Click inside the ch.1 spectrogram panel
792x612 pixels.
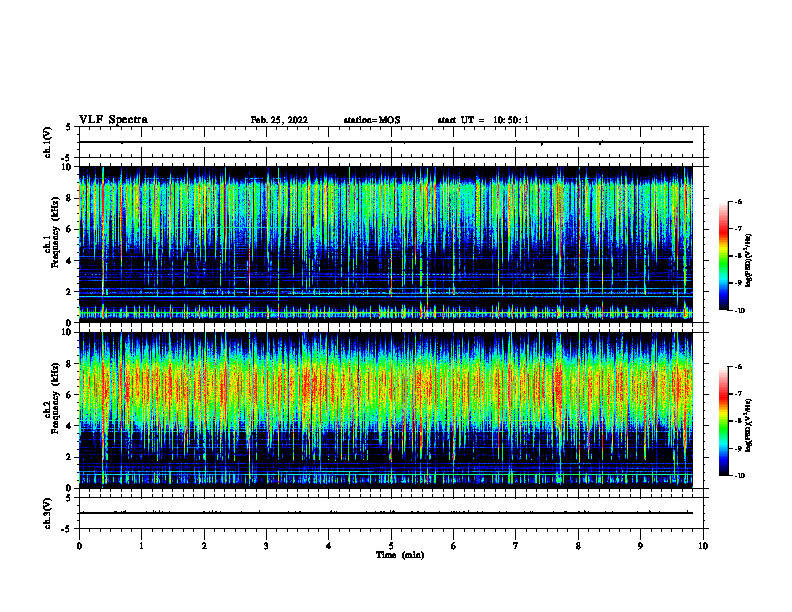[x=386, y=244]
